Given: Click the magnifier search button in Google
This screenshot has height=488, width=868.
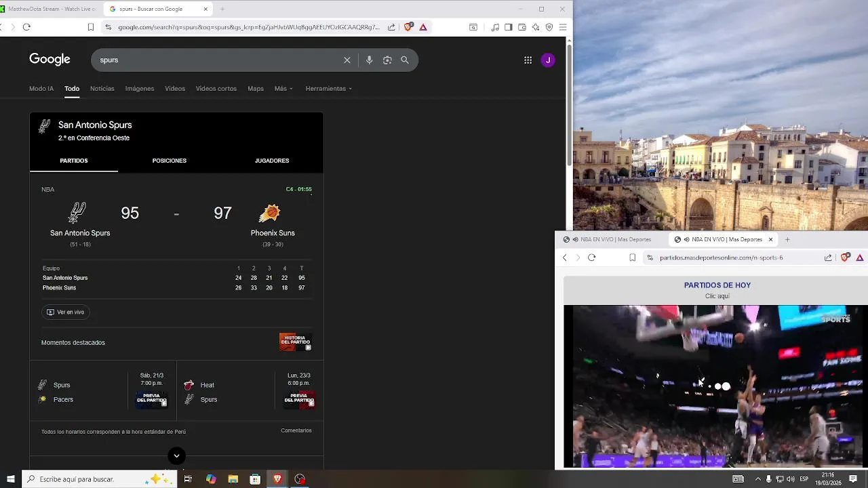Looking at the screenshot, I should point(405,60).
